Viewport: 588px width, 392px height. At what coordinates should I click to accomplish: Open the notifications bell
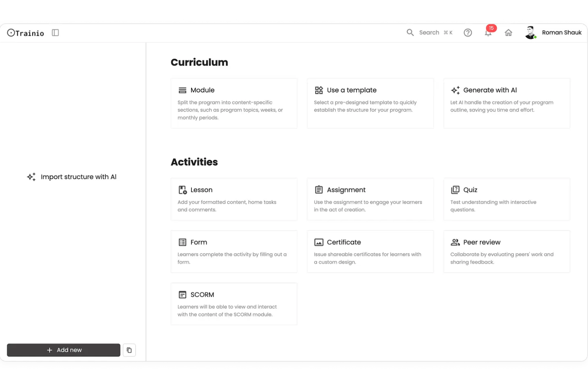point(488,33)
